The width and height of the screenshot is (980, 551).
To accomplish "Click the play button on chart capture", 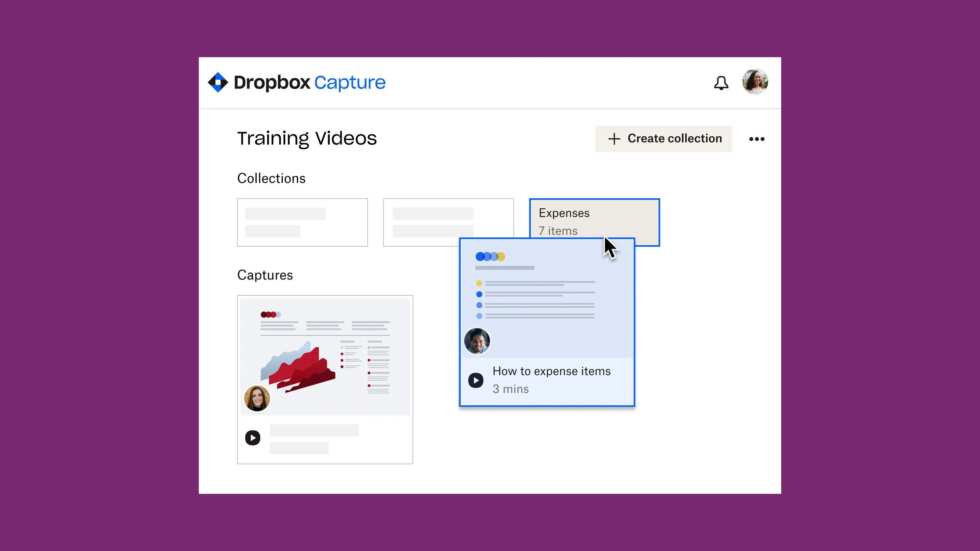I will click(252, 438).
